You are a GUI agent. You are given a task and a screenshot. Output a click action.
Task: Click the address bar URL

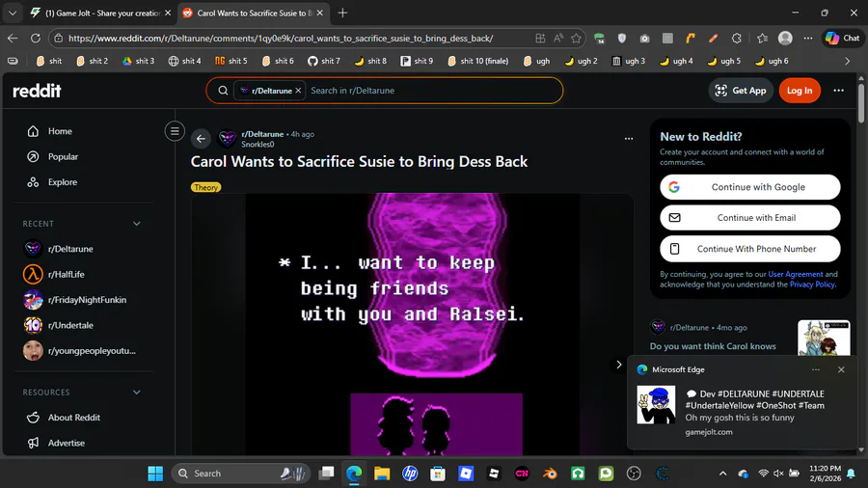(281, 39)
